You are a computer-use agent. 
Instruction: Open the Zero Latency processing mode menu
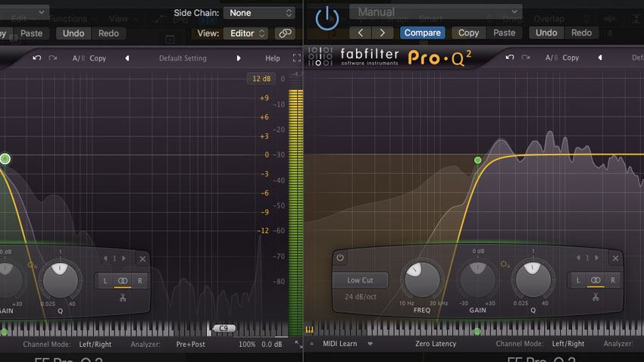[436, 344]
